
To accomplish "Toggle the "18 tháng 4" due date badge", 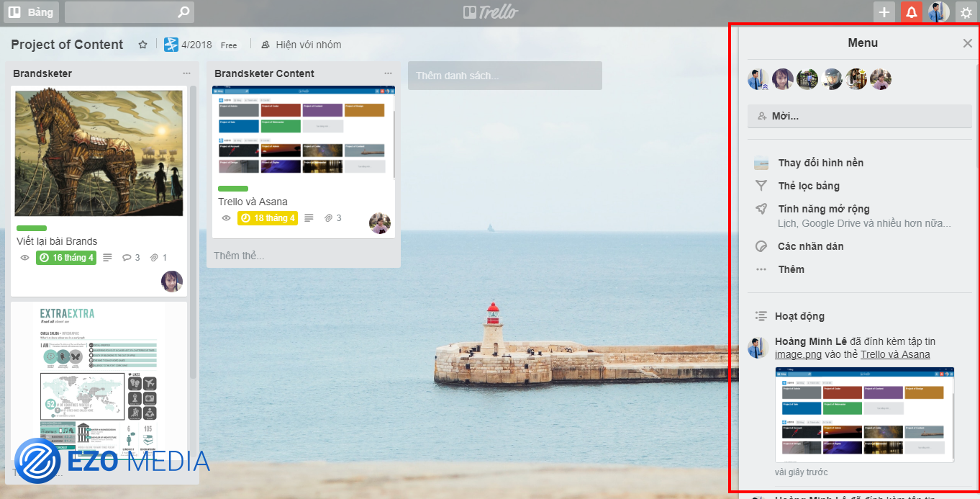I will coord(268,218).
